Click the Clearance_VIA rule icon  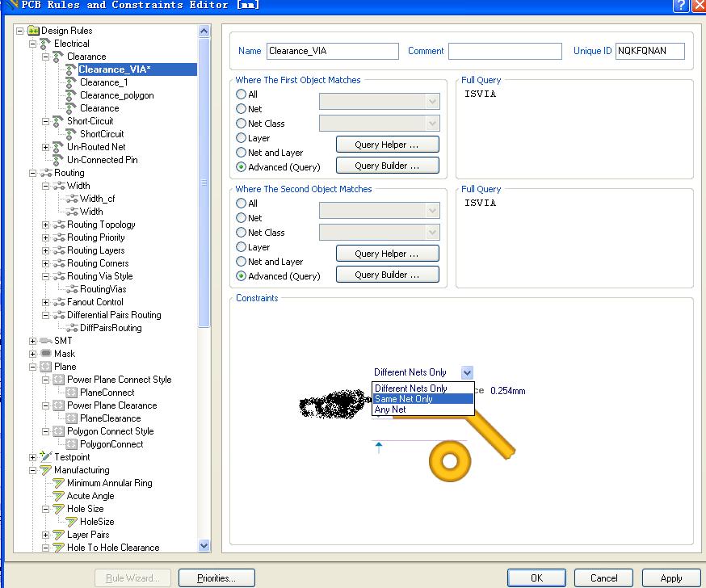[71, 69]
